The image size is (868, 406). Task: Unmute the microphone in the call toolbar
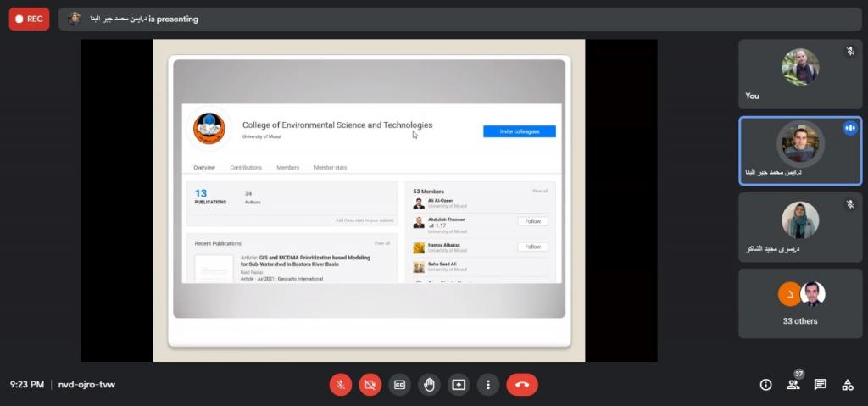click(x=340, y=385)
